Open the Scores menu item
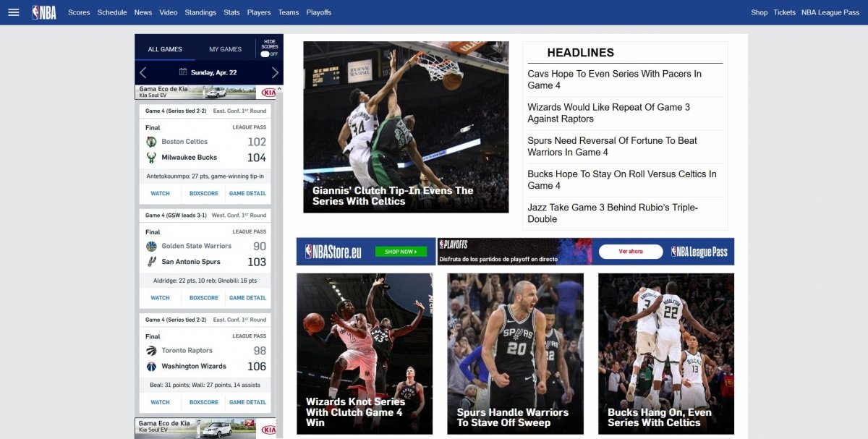 pos(79,12)
